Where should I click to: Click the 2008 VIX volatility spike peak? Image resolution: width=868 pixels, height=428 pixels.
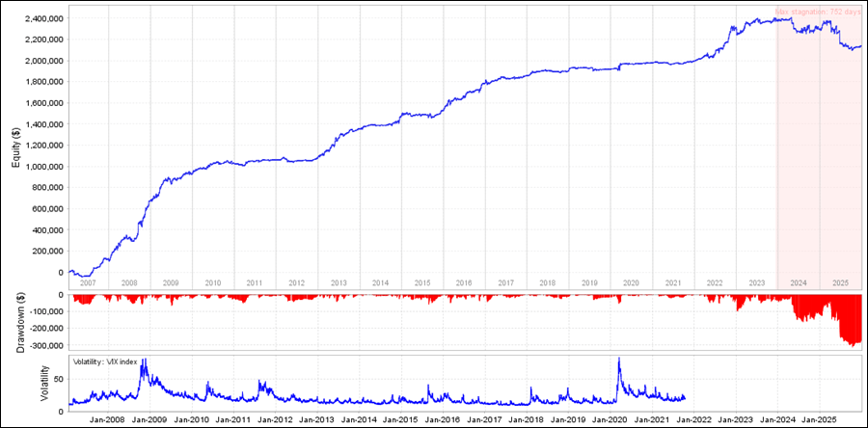[144, 361]
